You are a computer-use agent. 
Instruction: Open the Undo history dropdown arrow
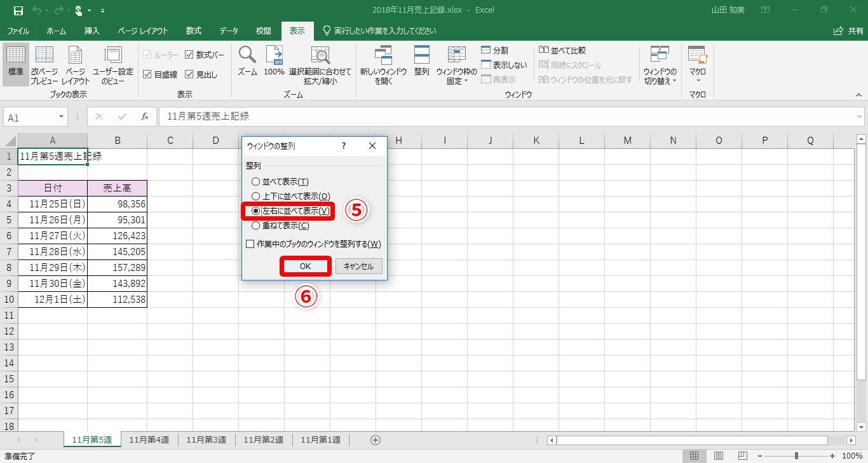pos(46,11)
